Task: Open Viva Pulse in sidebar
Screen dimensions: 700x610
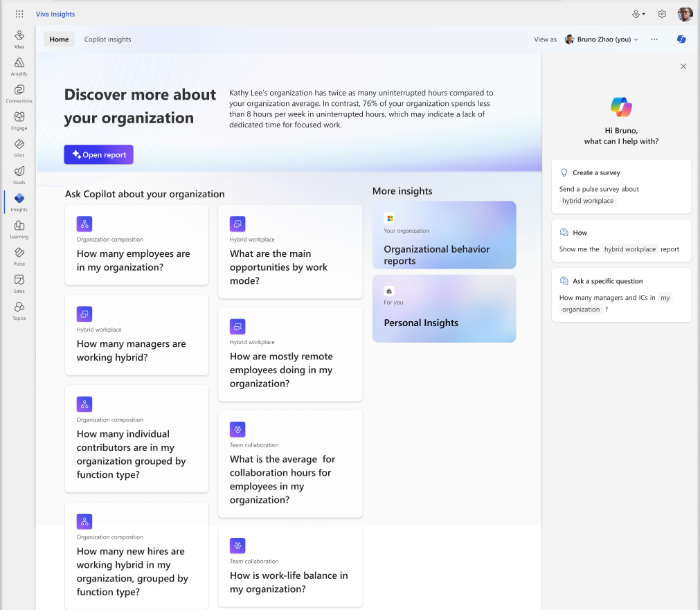Action: (19, 256)
